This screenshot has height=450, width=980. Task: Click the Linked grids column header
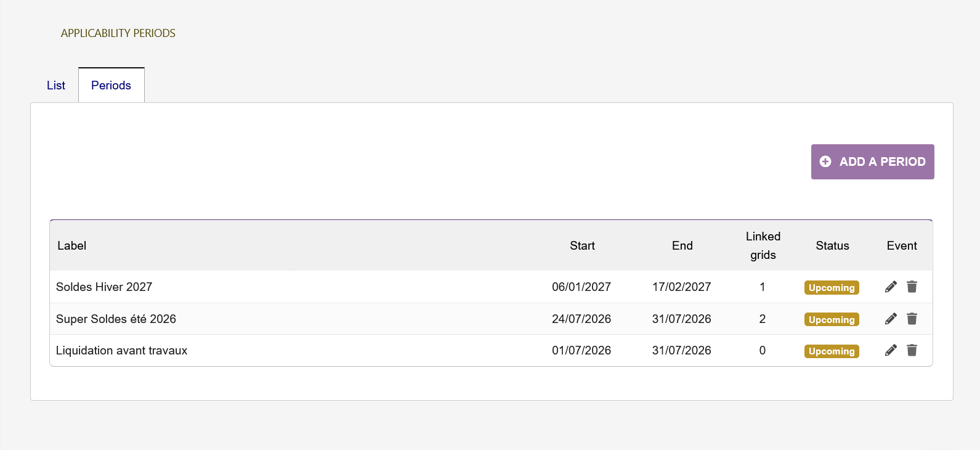763,246
